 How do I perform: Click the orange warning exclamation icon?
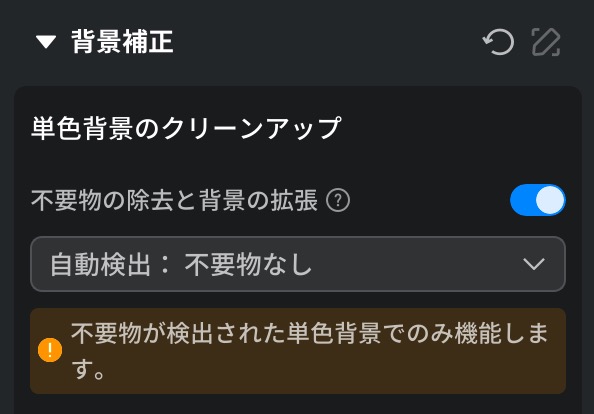pos(50,350)
